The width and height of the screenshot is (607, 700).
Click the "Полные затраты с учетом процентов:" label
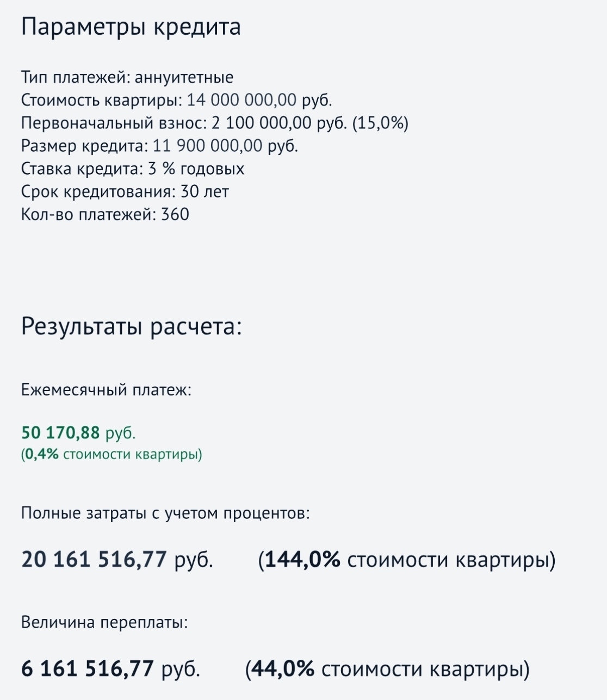(165, 513)
